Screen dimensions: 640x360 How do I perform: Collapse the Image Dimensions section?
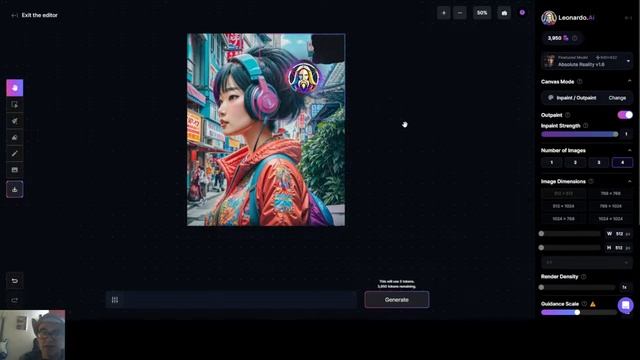(629, 181)
